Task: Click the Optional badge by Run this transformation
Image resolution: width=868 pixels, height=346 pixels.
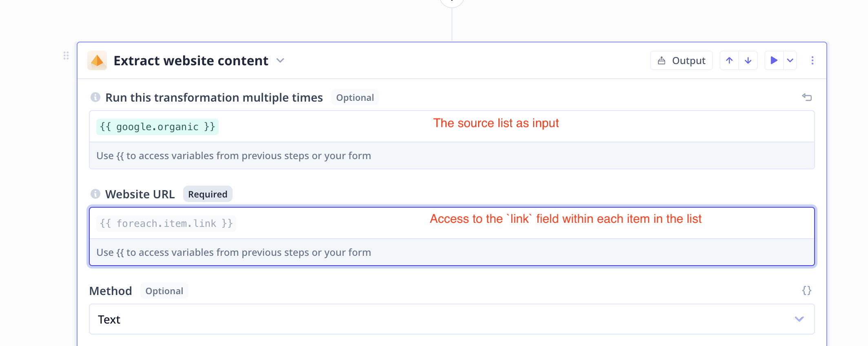Action: [x=355, y=97]
